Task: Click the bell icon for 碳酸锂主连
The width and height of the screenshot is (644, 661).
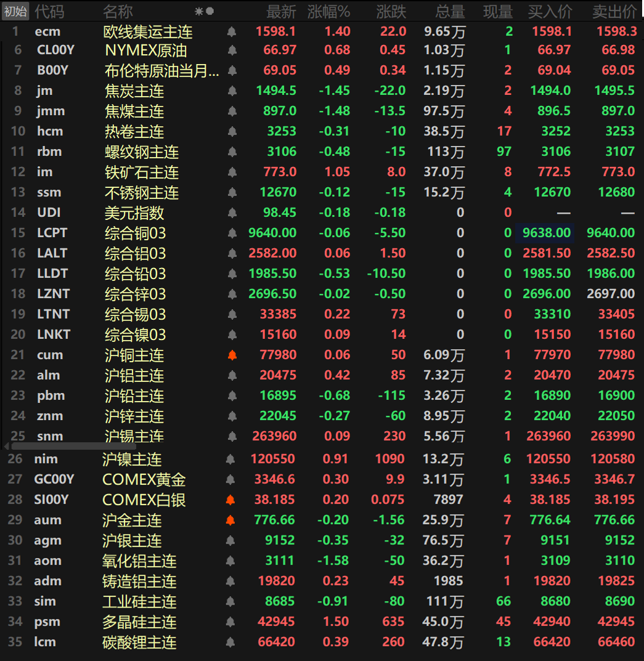Action: pyautogui.click(x=230, y=642)
